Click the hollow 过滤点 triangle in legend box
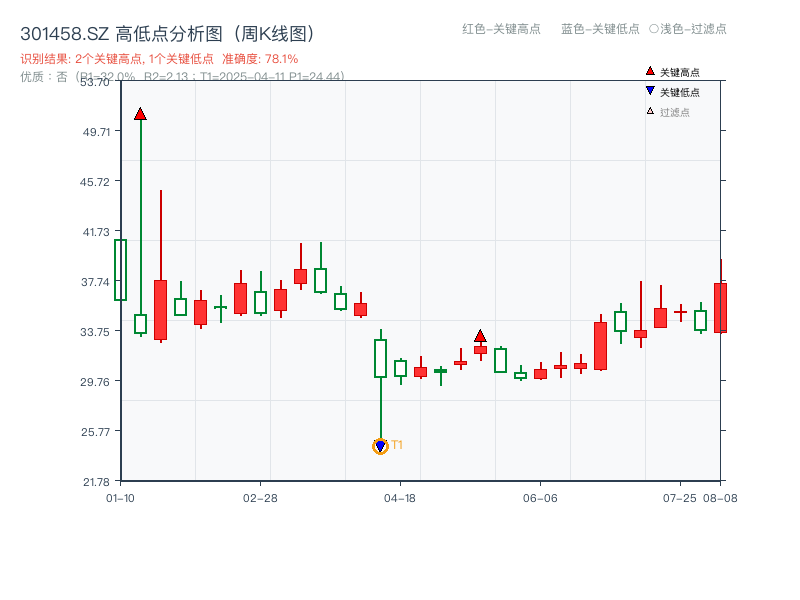This screenshot has height=600, width=800. coord(649,110)
